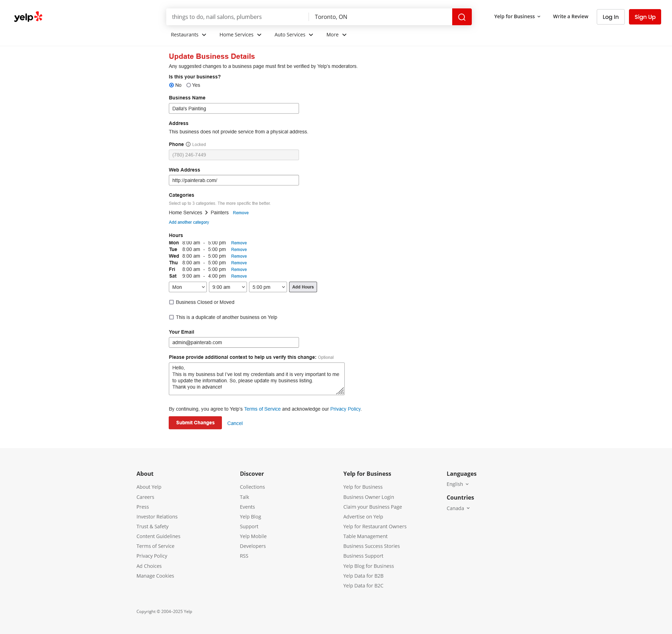672x634 pixels.
Task: Expand the English language selector
Action: (457, 484)
